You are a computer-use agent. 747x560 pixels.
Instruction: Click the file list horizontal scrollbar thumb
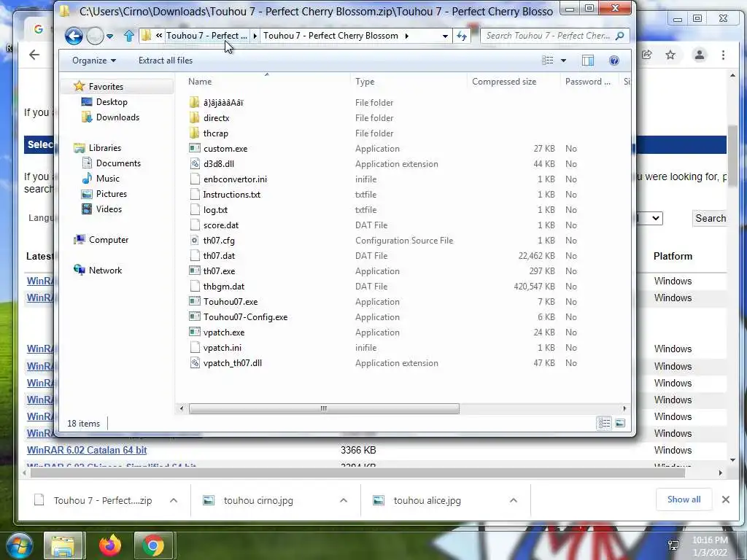point(324,408)
